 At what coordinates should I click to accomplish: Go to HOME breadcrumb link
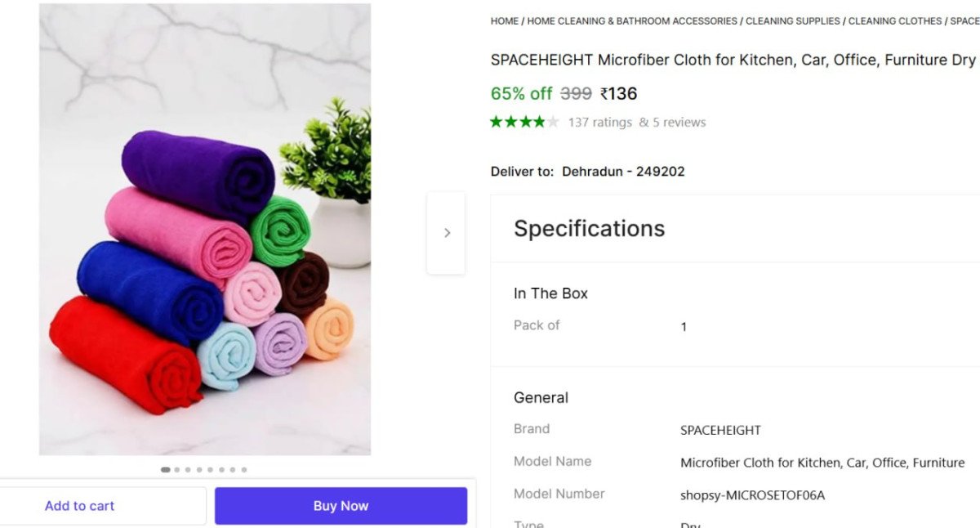[504, 21]
